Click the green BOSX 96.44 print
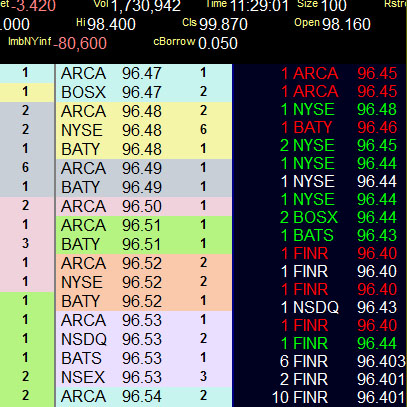 click(x=339, y=217)
